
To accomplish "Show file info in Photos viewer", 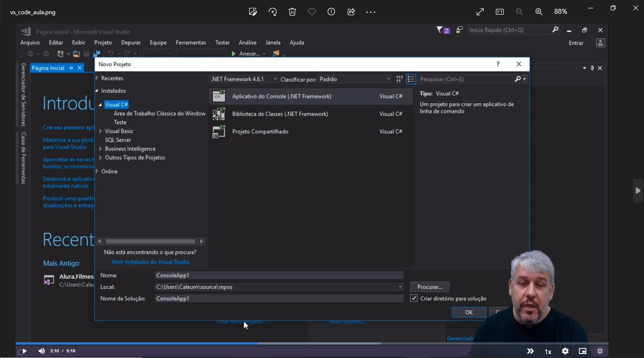I will click(x=332, y=12).
